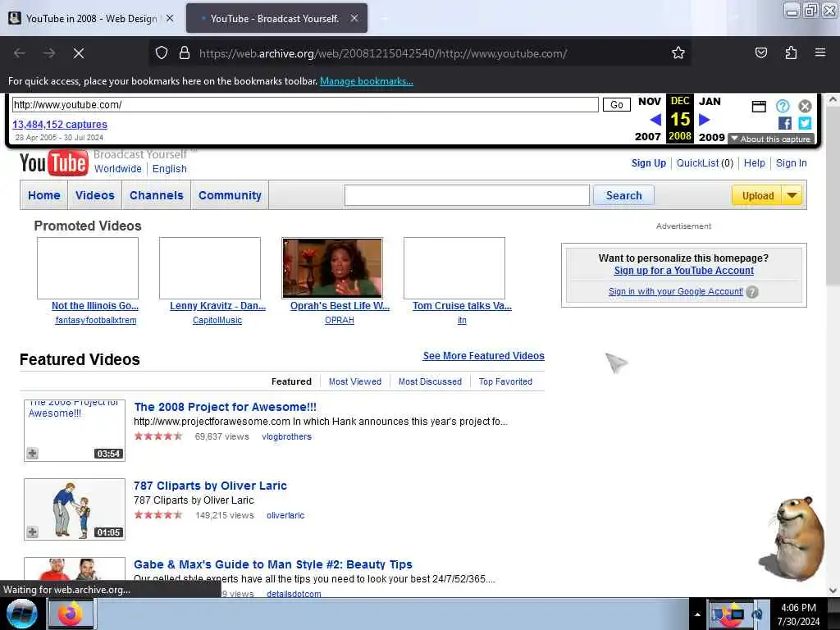Open the Windows Start button
Screen dimensions: 840x630
tap(22, 614)
